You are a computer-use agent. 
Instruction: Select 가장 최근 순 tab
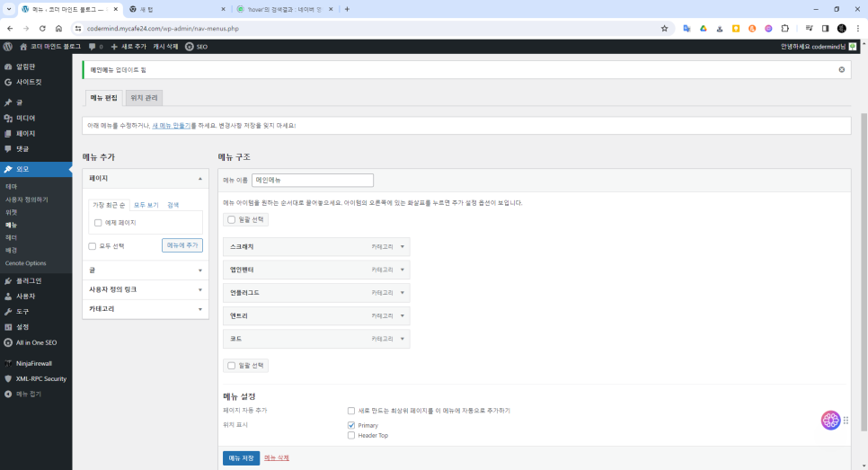point(109,206)
